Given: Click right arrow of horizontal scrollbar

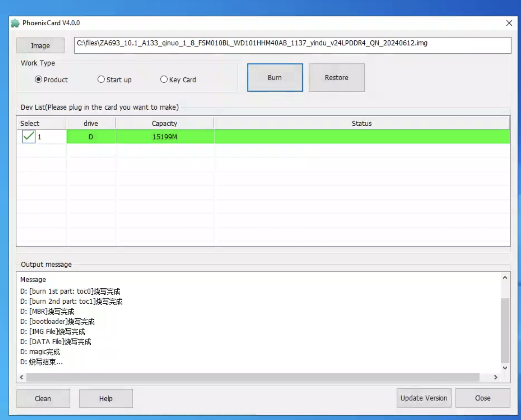Looking at the screenshot, I should [x=495, y=377].
